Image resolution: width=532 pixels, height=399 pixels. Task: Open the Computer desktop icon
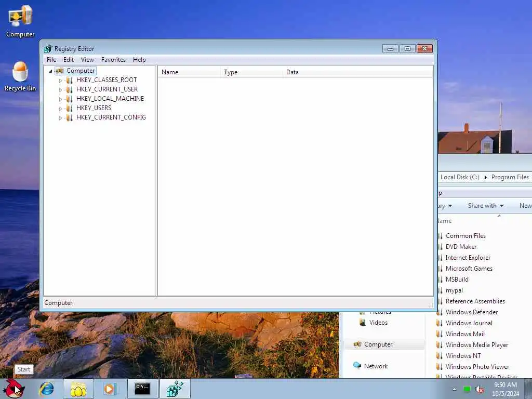click(x=20, y=21)
